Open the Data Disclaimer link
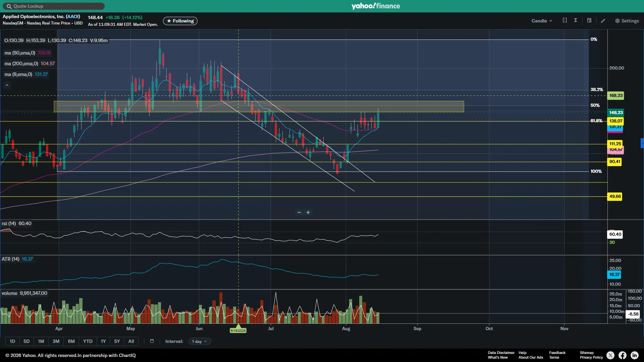The width and height of the screenshot is (644, 362). (501, 353)
